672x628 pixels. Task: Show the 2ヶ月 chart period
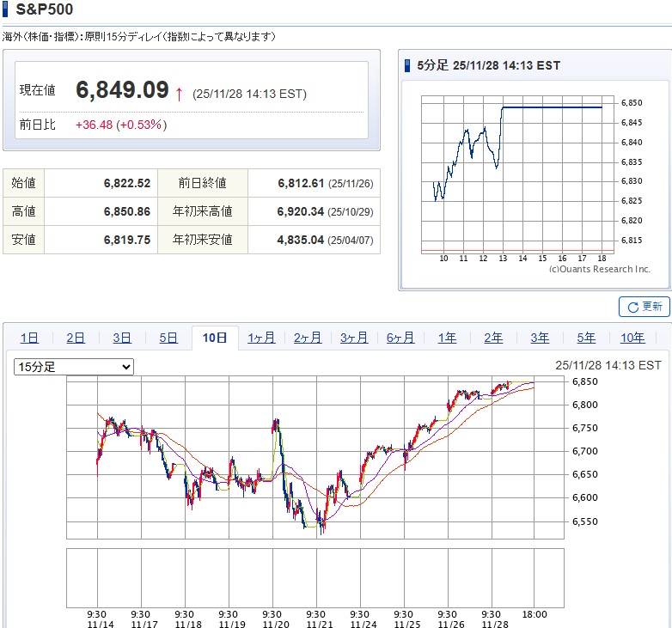[x=308, y=338]
